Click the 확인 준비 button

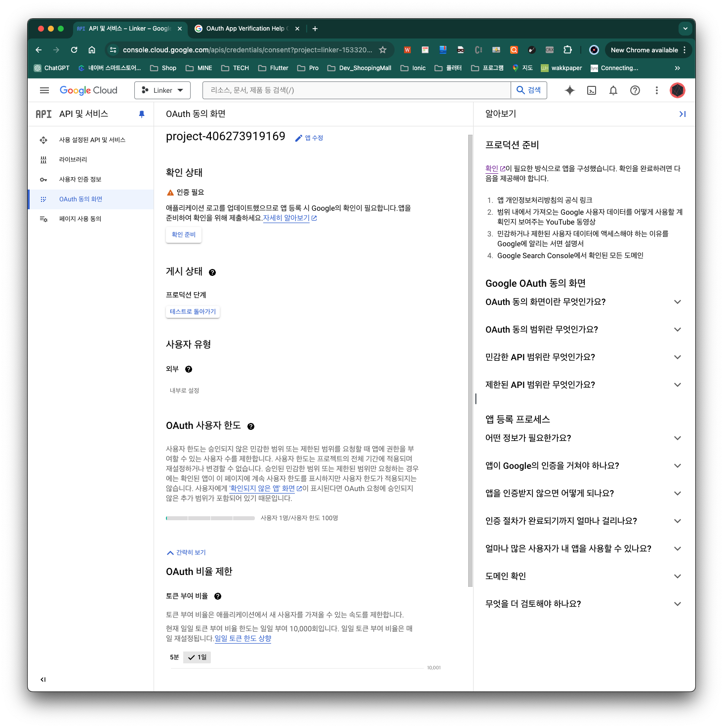coord(184,235)
